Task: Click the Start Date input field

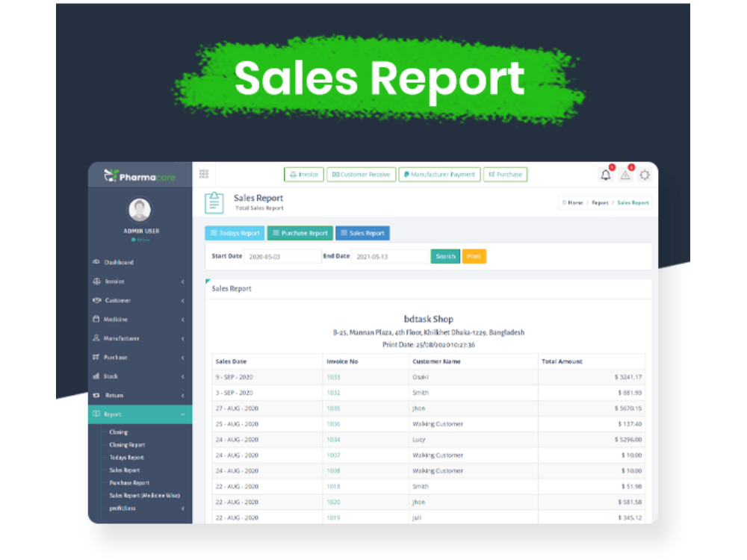Action: pos(282,256)
